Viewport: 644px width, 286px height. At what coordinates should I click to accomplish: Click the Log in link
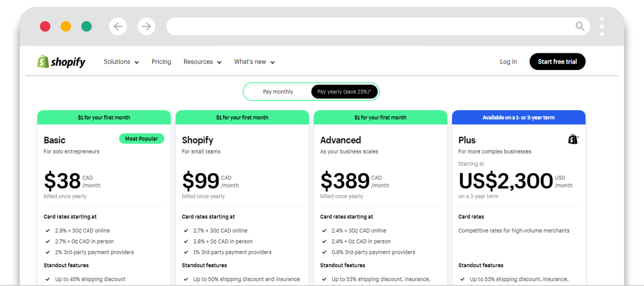[508, 62]
